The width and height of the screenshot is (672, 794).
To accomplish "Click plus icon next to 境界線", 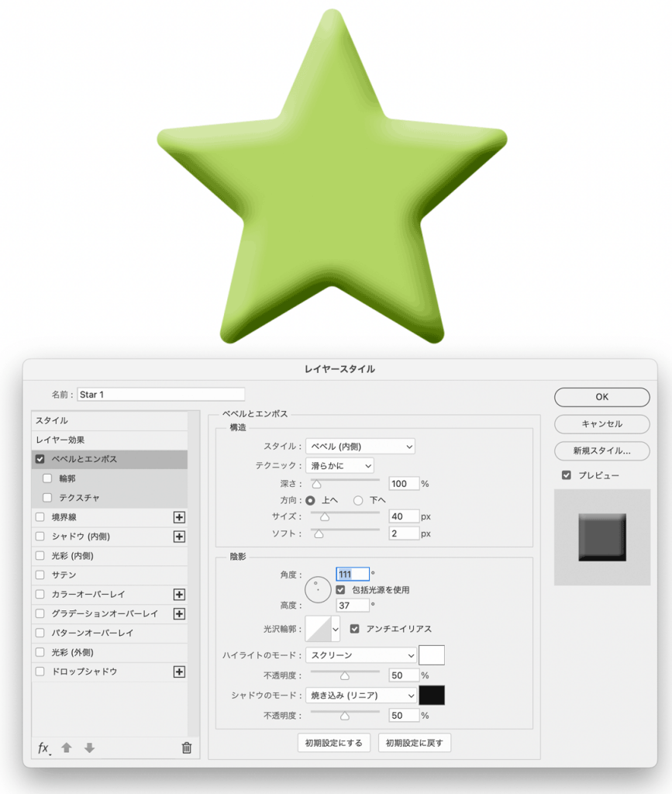I will click(x=179, y=517).
